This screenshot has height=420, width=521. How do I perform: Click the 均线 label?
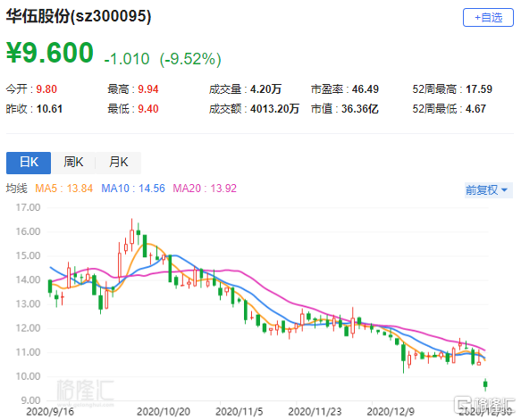click(17, 189)
